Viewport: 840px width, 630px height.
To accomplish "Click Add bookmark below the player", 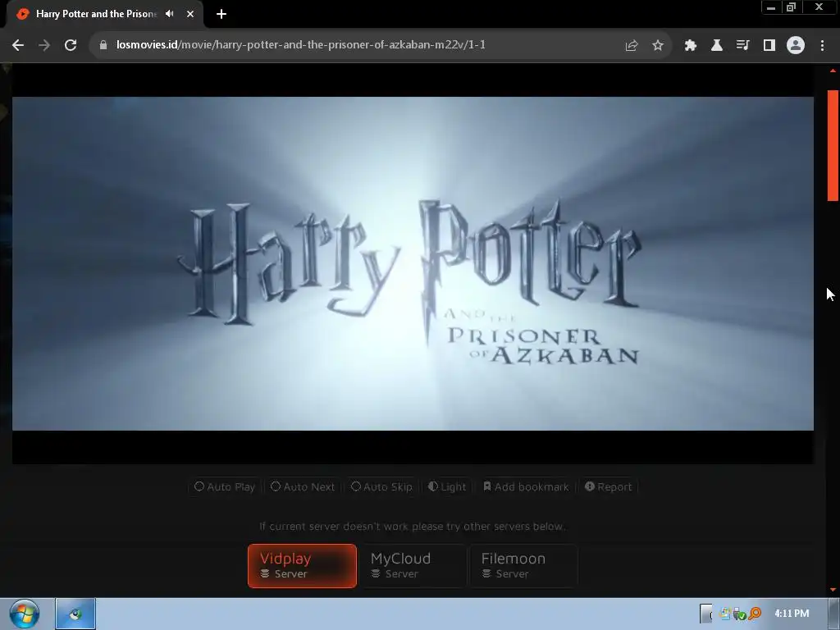I will pos(526,487).
